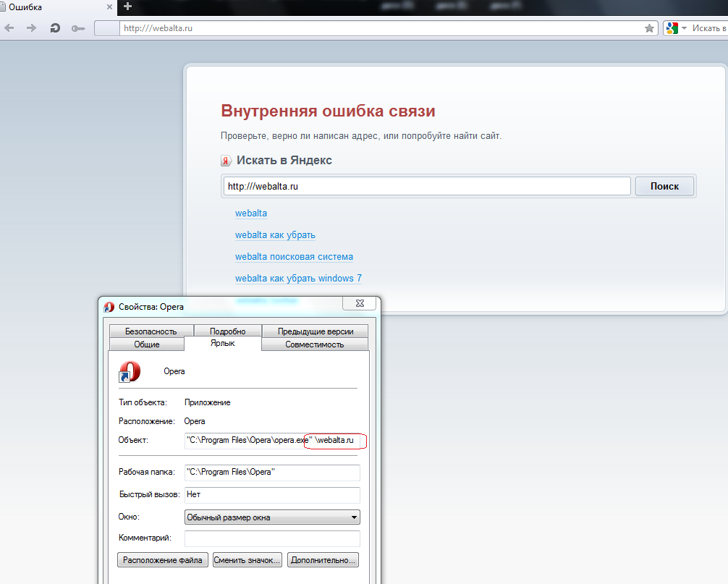The height and width of the screenshot is (584, 728).
Task: Click the Yandex icon beside Искать в Яндекс
Action: (x=226, y=161)
